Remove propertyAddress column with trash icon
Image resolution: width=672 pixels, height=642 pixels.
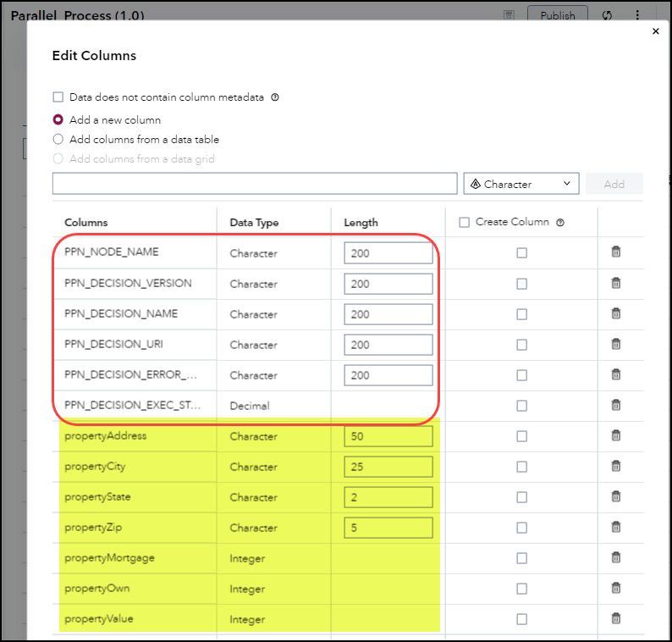616,435
